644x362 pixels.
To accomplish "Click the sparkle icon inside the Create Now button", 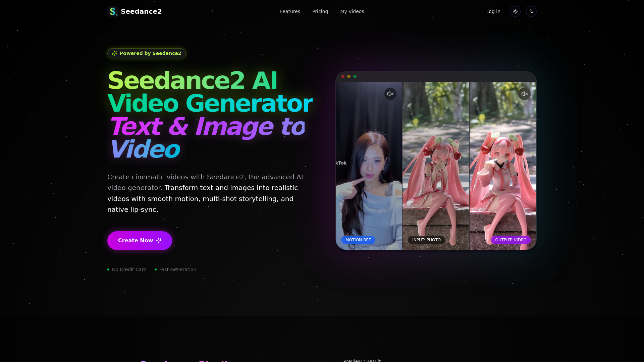I will click(159, 240).
